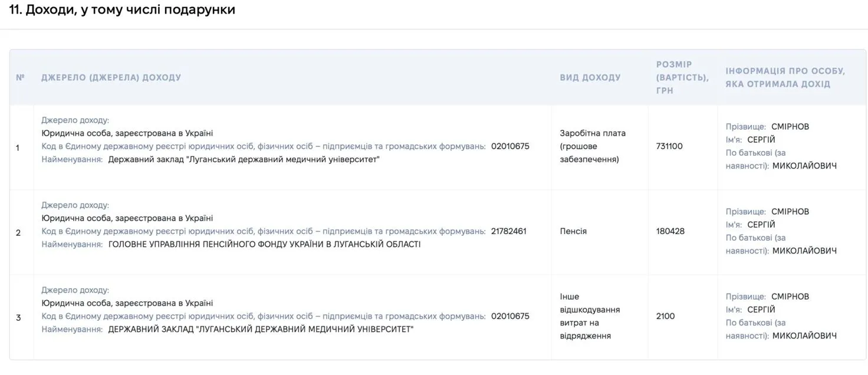Click surname "СМІРНОВ" in row 1
This screenshot has width=868, height=375.
coord(790,127)
